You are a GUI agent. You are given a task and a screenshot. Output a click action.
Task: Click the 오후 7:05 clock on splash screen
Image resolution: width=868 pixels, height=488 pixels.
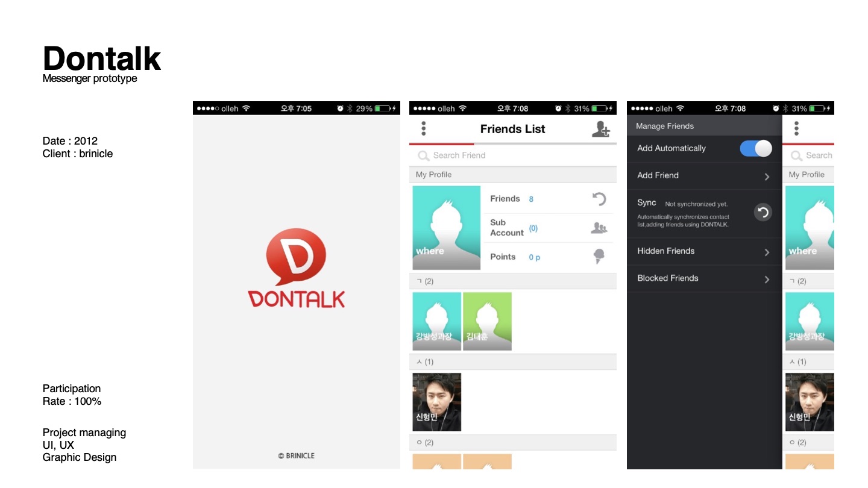pos(297,108)
